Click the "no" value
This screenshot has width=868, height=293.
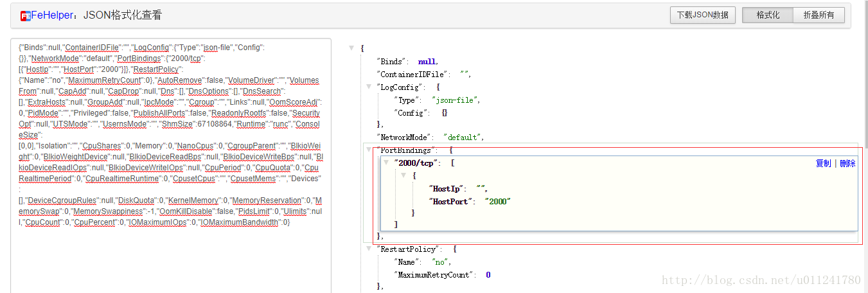click(x=441, y=262)
